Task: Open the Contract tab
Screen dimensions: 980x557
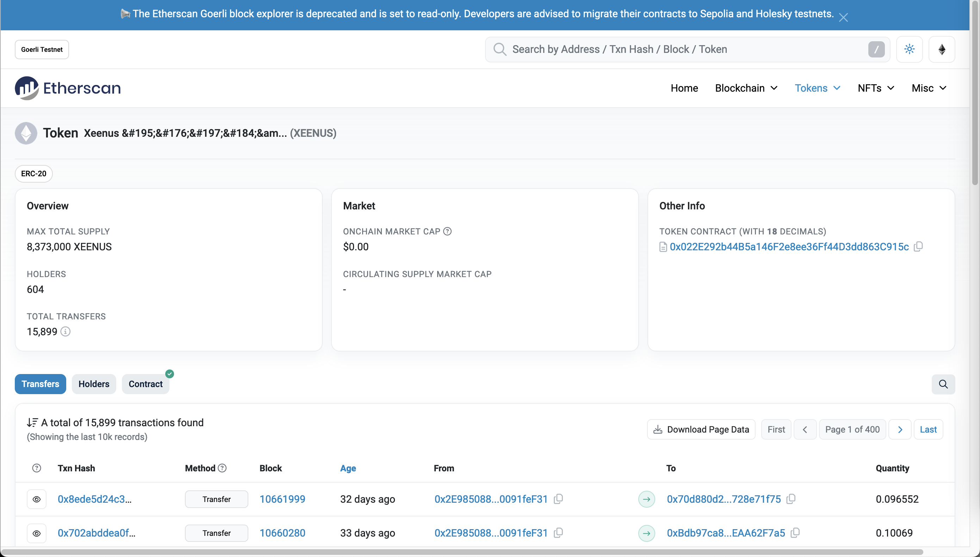Action: (145, 384)
